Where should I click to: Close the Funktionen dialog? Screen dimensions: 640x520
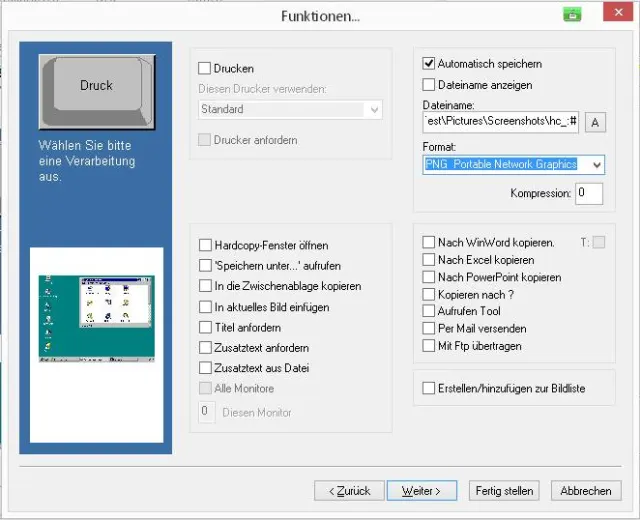click(618, 12)
